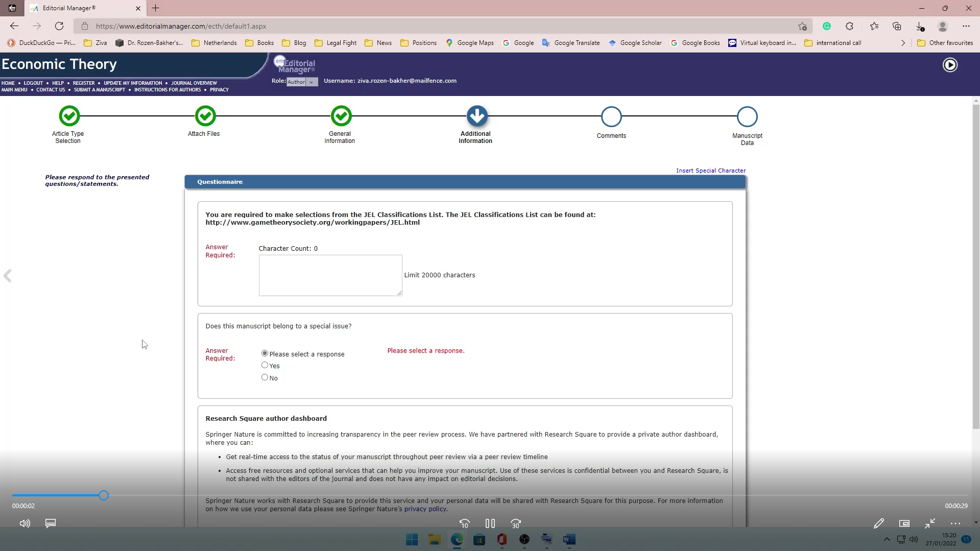Click the browser forward arrow
Screen dimensions: 980x551
point(37,26)
